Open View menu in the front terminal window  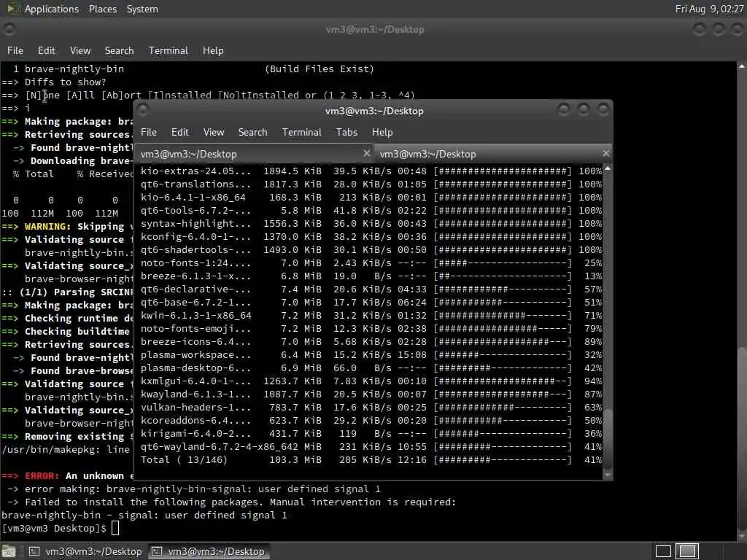click(x=214, y=133)
